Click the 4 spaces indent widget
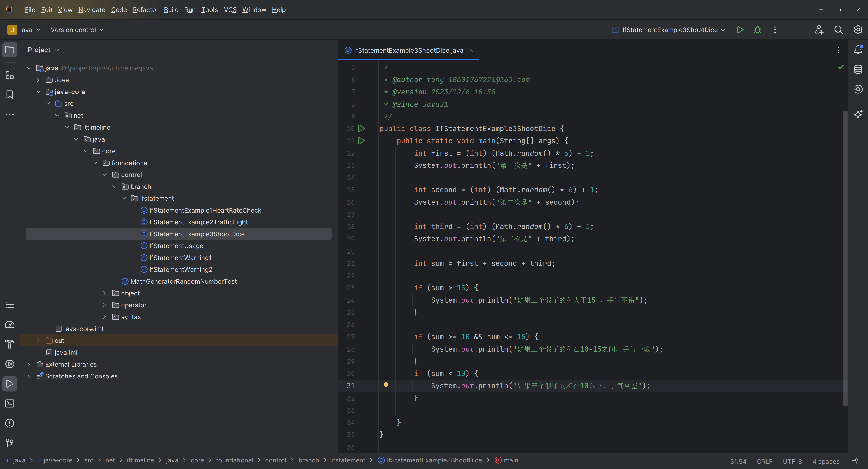 click(x=826, y=461)
